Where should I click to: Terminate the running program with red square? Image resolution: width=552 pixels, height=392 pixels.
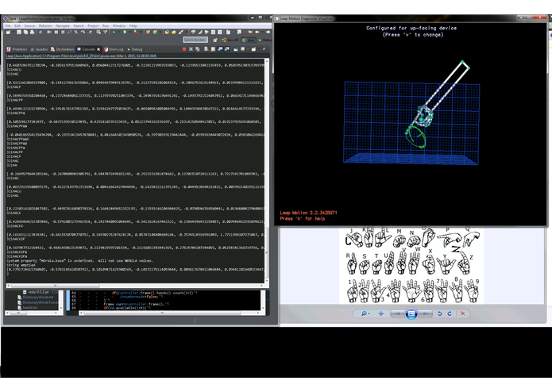(x=183, y=49)
